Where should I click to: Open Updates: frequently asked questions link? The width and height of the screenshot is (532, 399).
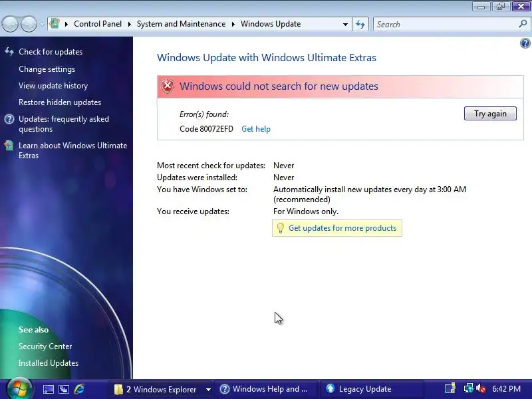click(x=64, y=124)
